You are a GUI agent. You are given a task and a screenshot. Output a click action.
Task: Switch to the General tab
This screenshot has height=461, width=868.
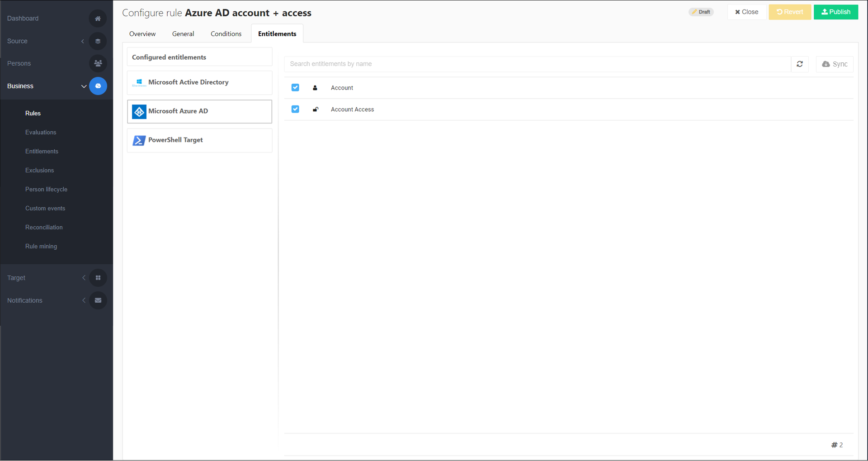coord(183,34)
